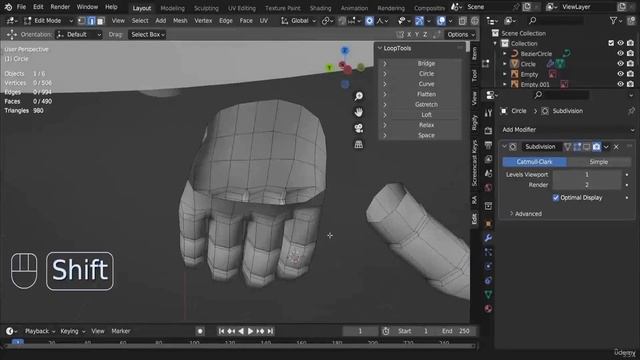The image size is (640, 360).
Task: Switch to the Shading workspace tab
Action: point(320,8)
